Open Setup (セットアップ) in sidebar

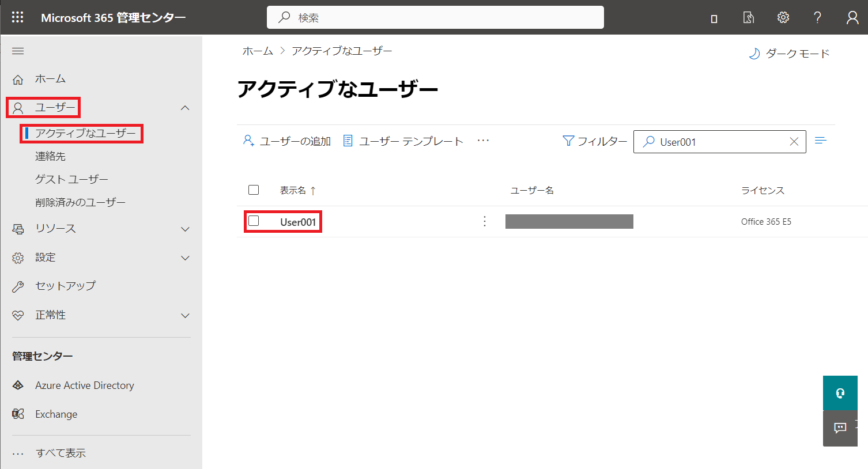tap(65, 286)
